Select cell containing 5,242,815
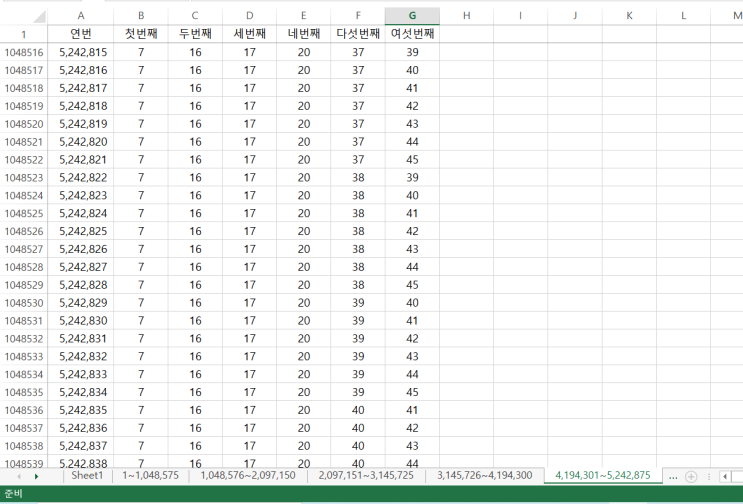This screenshot has width=743, height=504. [81, 52]
